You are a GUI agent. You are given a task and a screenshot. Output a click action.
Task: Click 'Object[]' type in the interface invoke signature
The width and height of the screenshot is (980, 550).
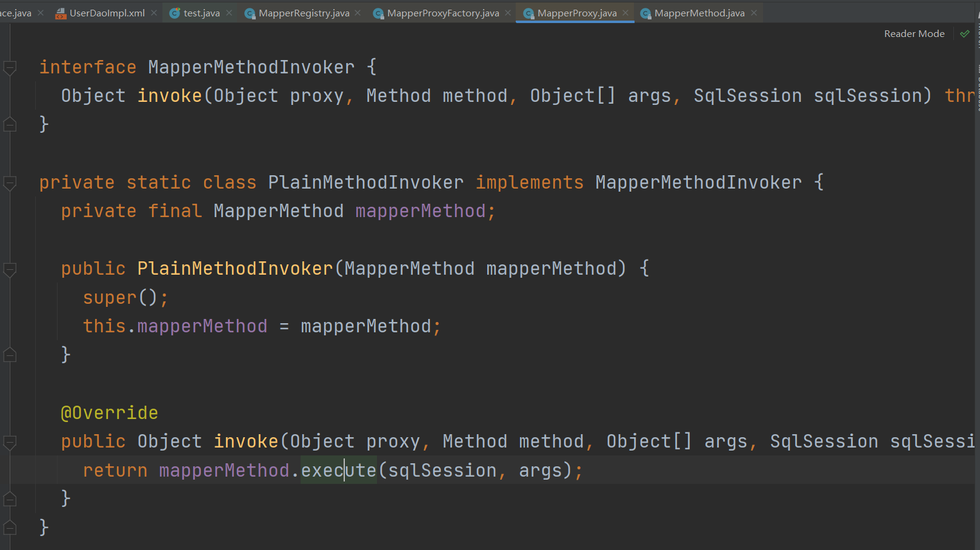(573, 96)
